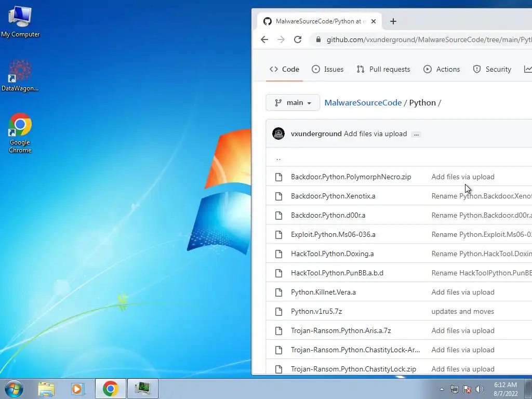Click file icon beside Backdoor.Python.d00r.a
Image resolution: width=532 pixels, height=399 pixels.
pos(278,215)
